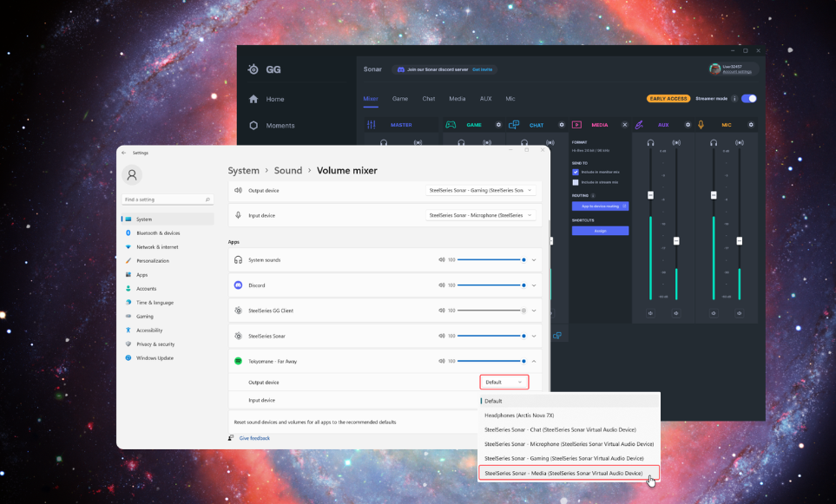Mute MIC stream channel
836x504 pixels.
click(x=739, y=313)
